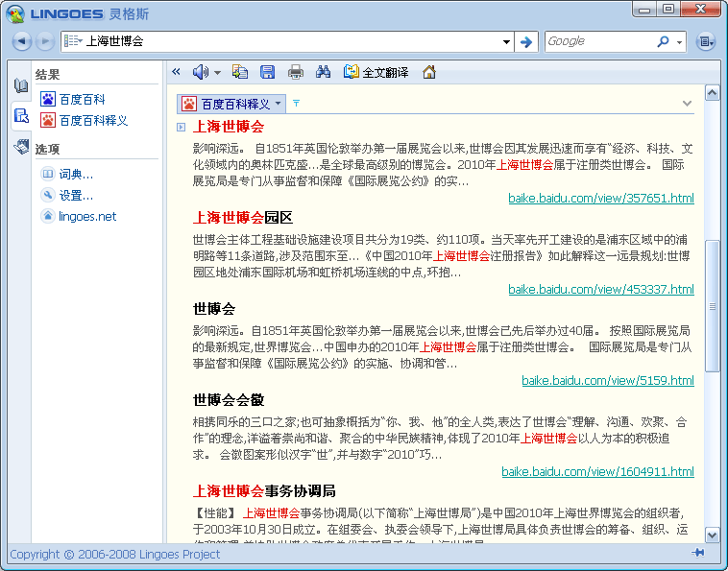Click the copy icon in toolbar
Image resolution: width=728 pixels, height=571 pixels.
(240, 72)
